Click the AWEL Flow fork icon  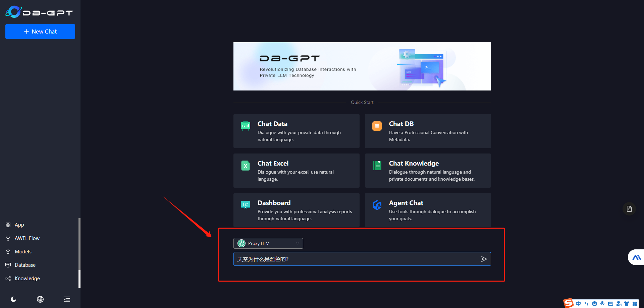(x=8, y=238)
